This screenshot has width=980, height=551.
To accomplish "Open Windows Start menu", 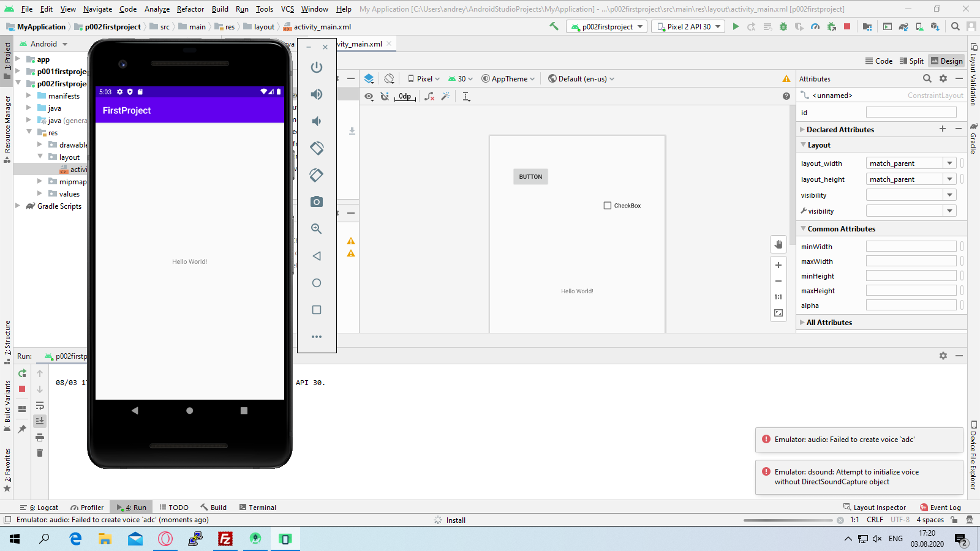I will click(15, 539).
